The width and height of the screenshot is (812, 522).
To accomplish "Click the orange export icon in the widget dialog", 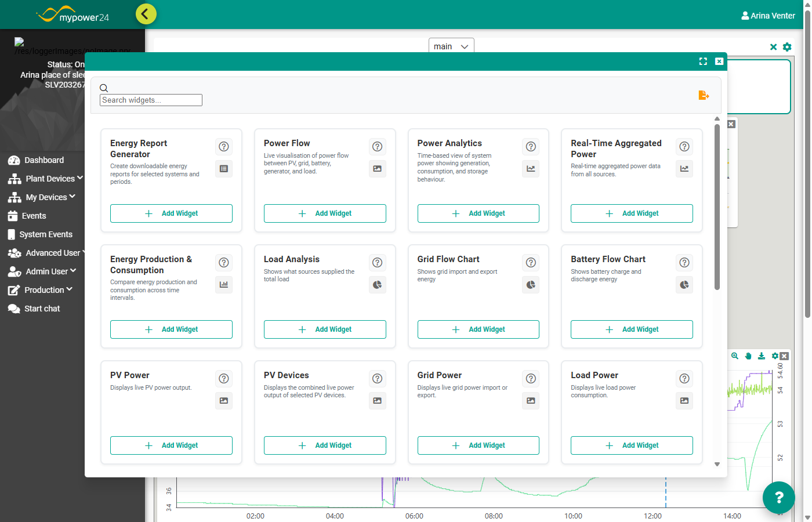I will (x=704, y=95).
